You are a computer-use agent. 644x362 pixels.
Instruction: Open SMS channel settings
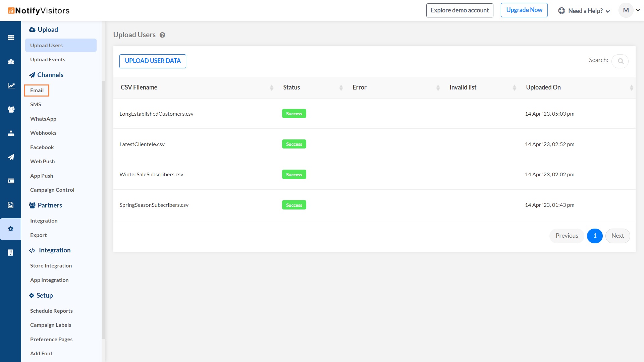point(36,105)
